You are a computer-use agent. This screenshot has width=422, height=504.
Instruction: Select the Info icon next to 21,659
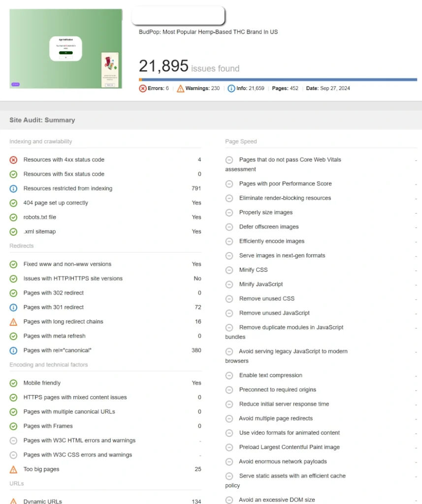click(x=231, y=89)
